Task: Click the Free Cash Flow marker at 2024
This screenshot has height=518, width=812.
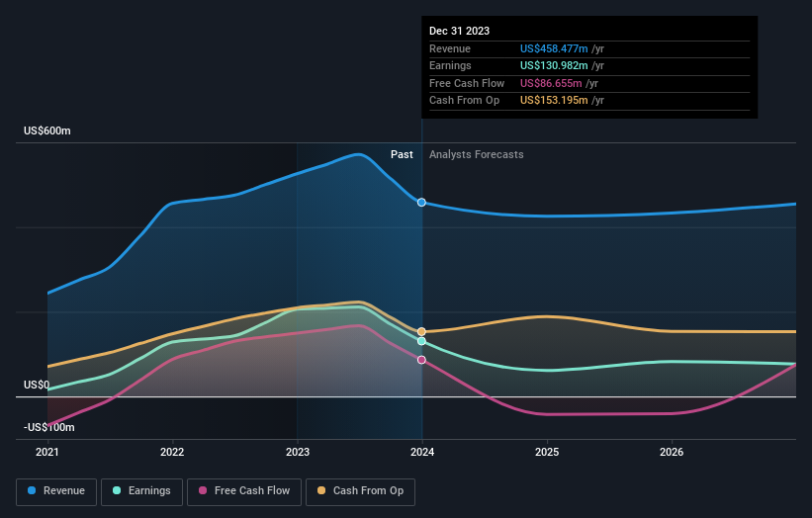Action: [421, 360]
